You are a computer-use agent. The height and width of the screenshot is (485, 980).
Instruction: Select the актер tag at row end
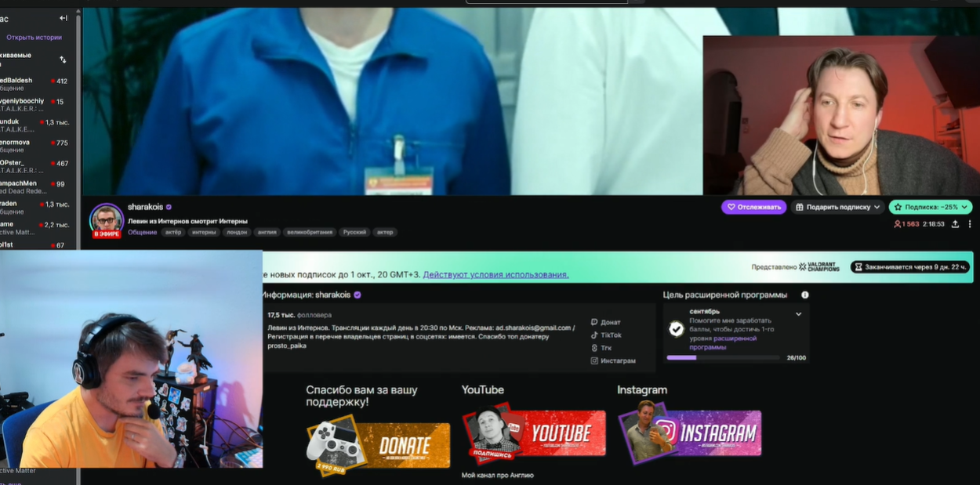point(385,232)
